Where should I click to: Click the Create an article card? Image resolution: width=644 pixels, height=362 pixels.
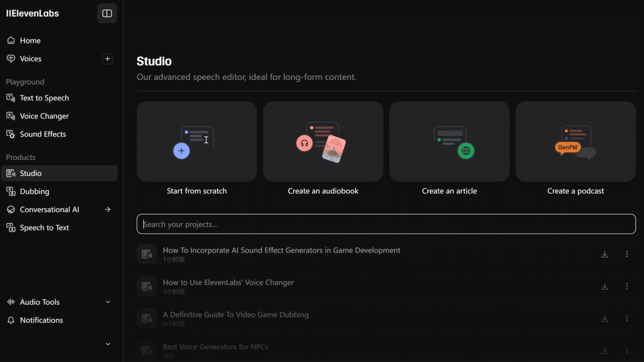pyautogui.click(x=450, y=141)
